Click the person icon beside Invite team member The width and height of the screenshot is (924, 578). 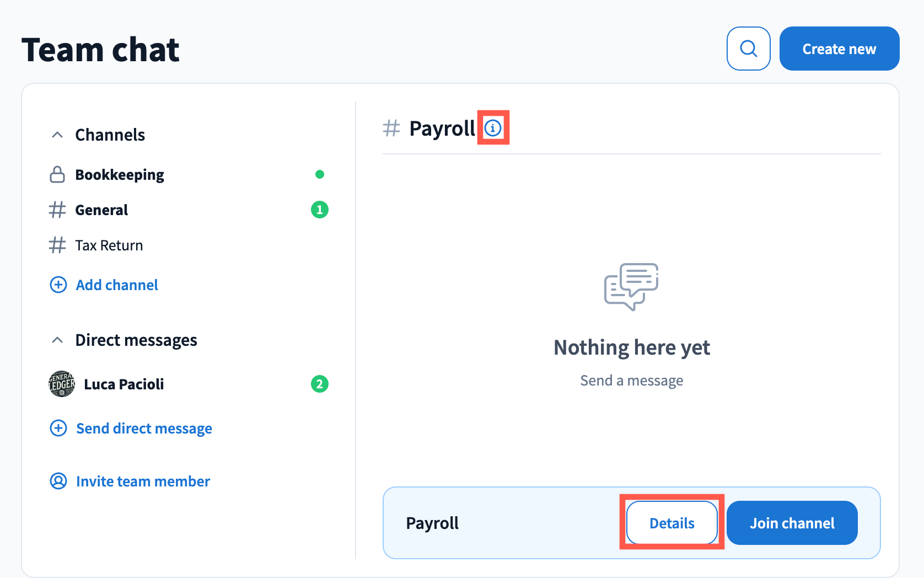(58, 481)
